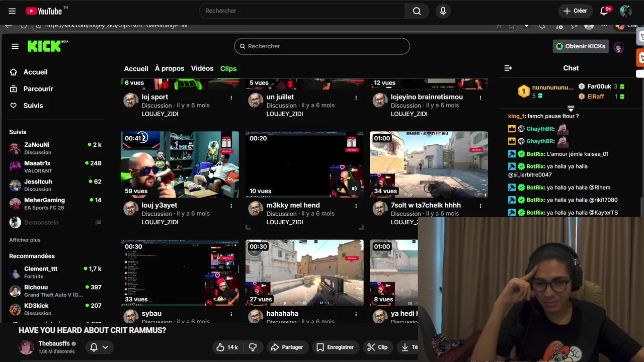Expand the chat leaderboard handle

point(571,108)
